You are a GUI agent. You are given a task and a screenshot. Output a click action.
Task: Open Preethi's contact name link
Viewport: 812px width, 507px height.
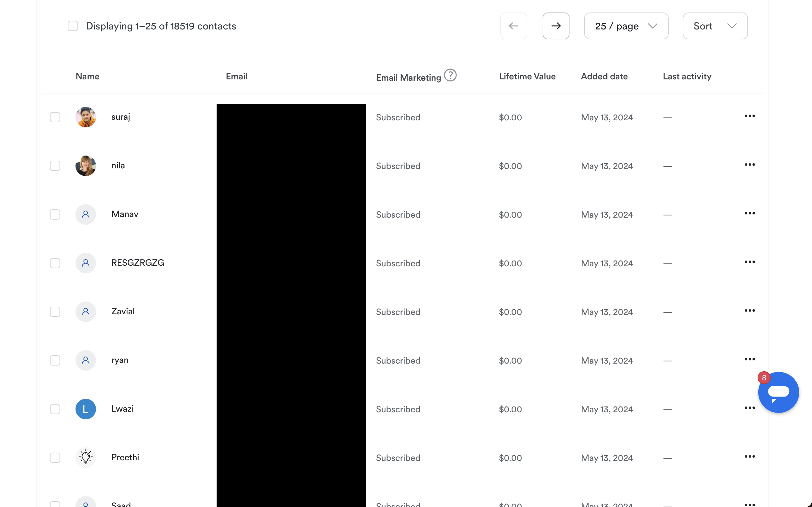click(125, 457)
